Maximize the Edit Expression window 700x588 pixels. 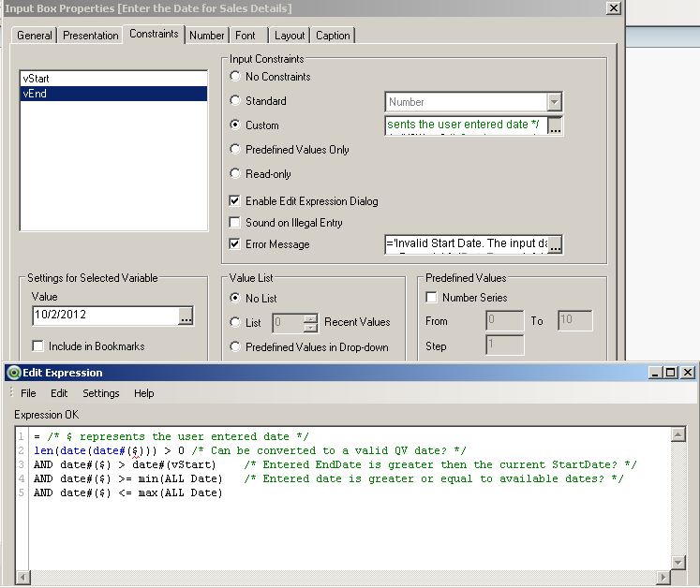tap(670, 372)
